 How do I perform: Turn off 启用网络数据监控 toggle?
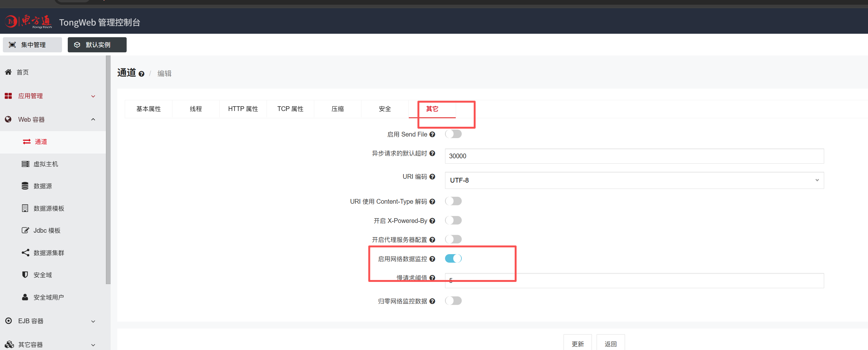pos(453,259)
